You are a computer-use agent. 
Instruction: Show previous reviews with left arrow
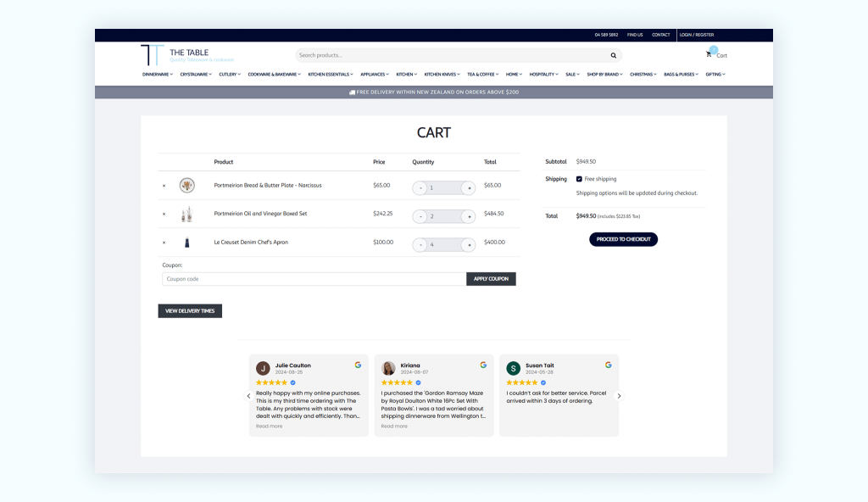tap(248, 396)
